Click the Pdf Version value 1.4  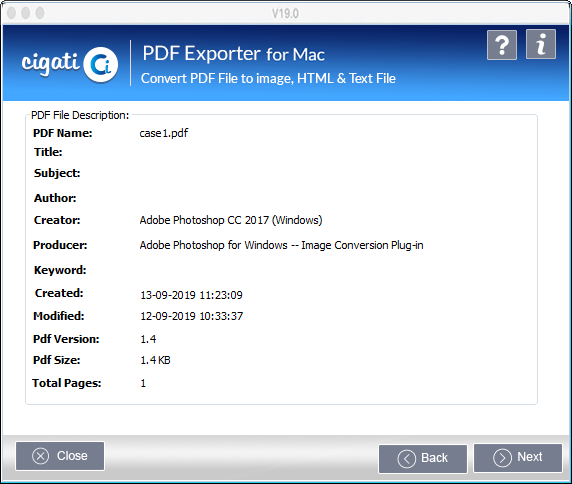[148, 339]
